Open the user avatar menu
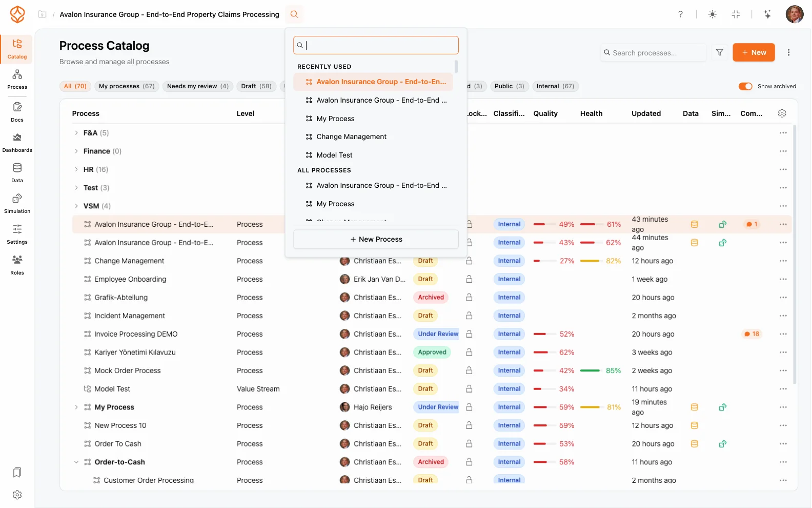This screenshot has width=812, height=508. point(794,14)
